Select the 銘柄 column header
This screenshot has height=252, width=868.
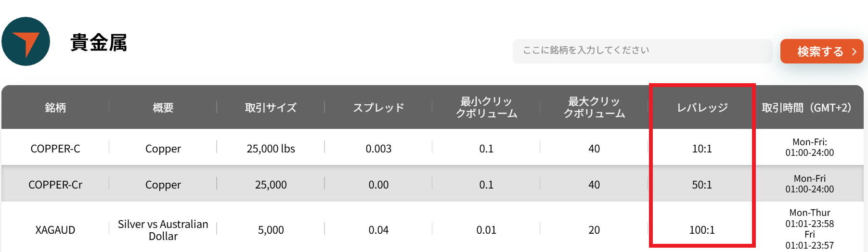(x=55, y=108)
